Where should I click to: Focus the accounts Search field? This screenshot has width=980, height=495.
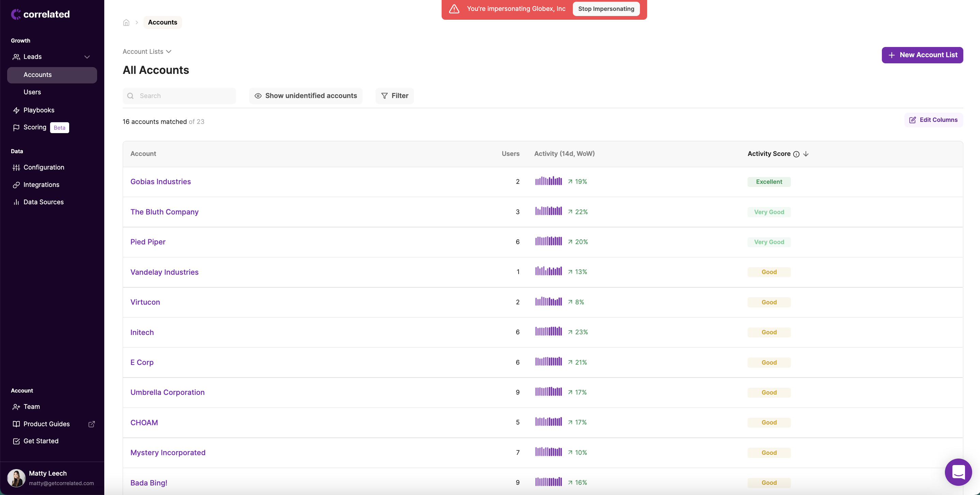click(184, 96)
